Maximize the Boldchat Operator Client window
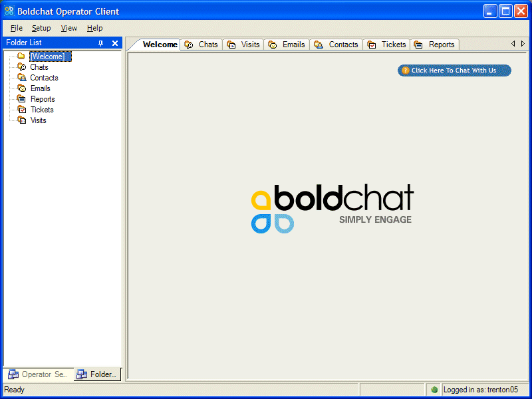Screen dimensions: 532x399 pyautogui.click(x=505, y=11)
